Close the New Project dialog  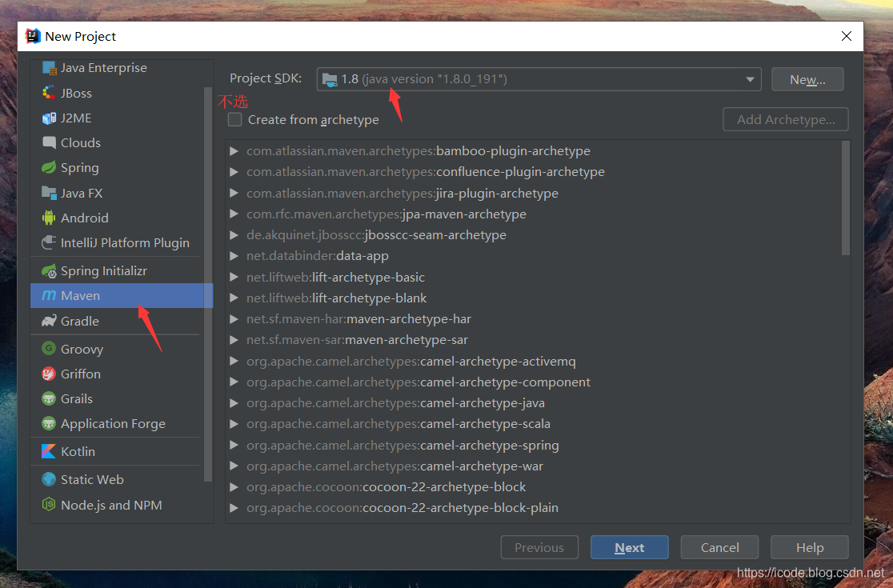847,36
